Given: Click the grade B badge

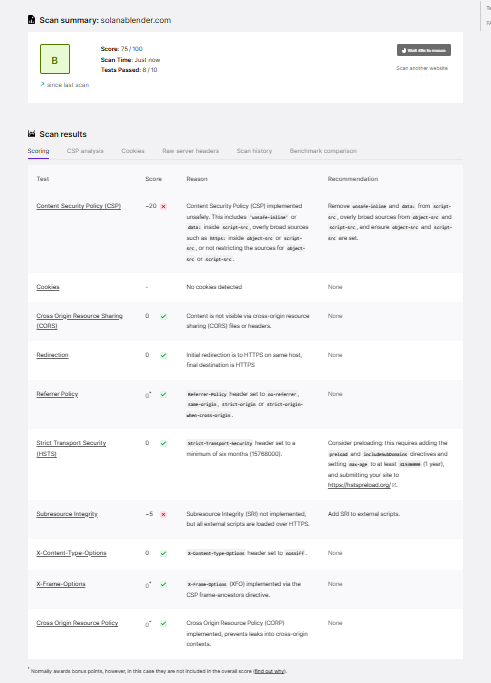Looking at the screenshot, I should (55, 59).
